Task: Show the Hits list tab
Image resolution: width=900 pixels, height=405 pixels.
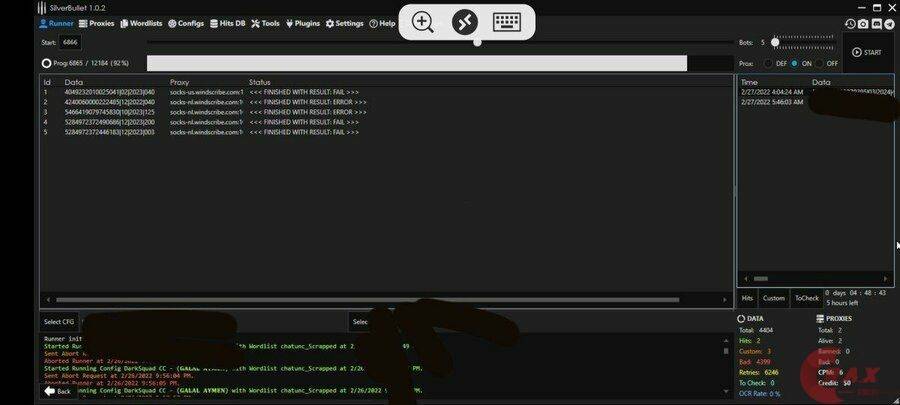Action: pos(747,298)
